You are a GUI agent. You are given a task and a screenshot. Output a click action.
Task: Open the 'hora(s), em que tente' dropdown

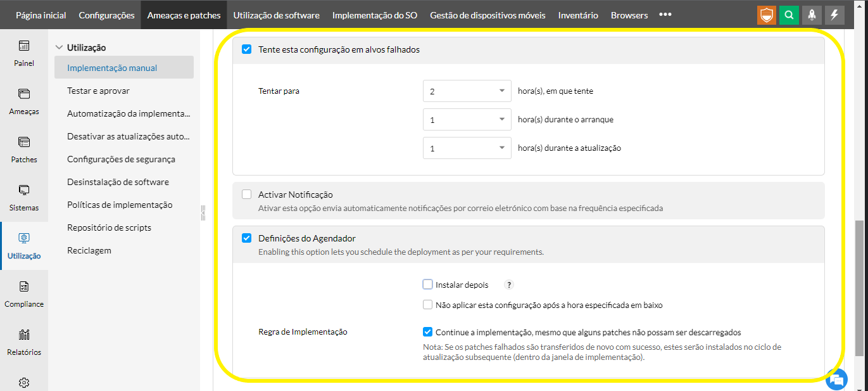click(x=467, y=91)
